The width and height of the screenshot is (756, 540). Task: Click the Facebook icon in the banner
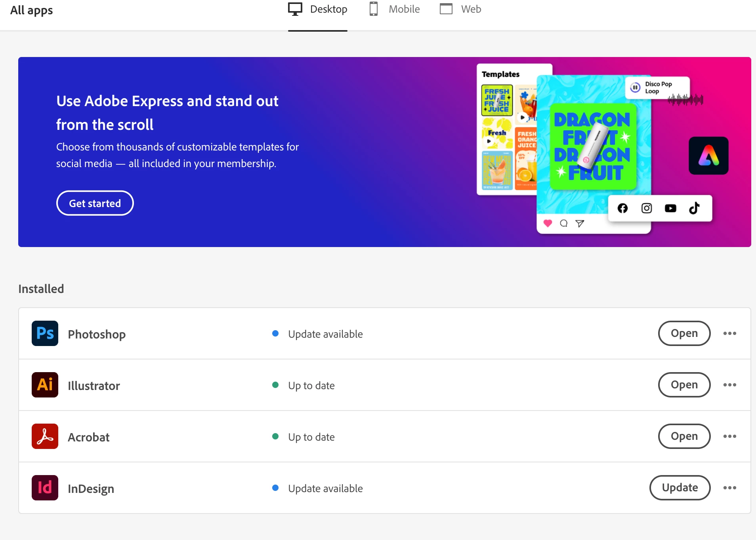(622, 208)
